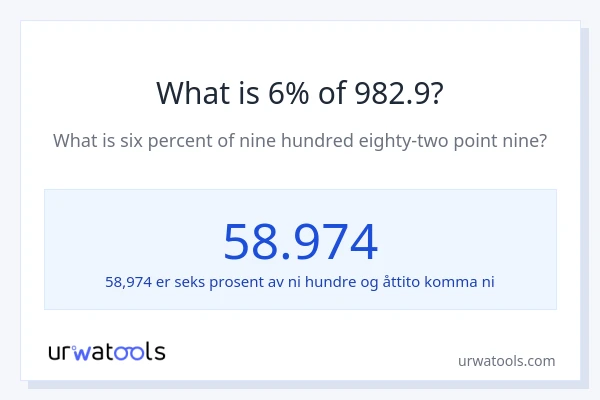Click 'åttito' in the Norwegian sentence
600x400 pixels.
(x=398, y=282)
